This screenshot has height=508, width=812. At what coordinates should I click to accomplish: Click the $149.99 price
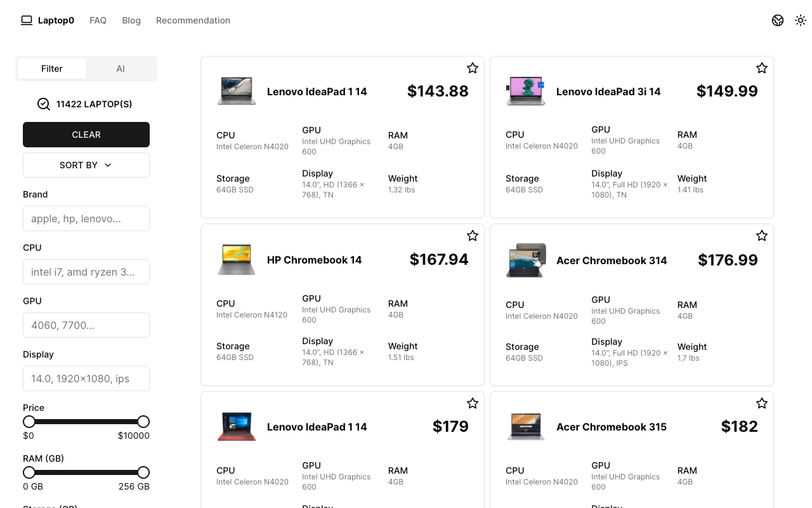pyautogui.click(x=727, y=91)
